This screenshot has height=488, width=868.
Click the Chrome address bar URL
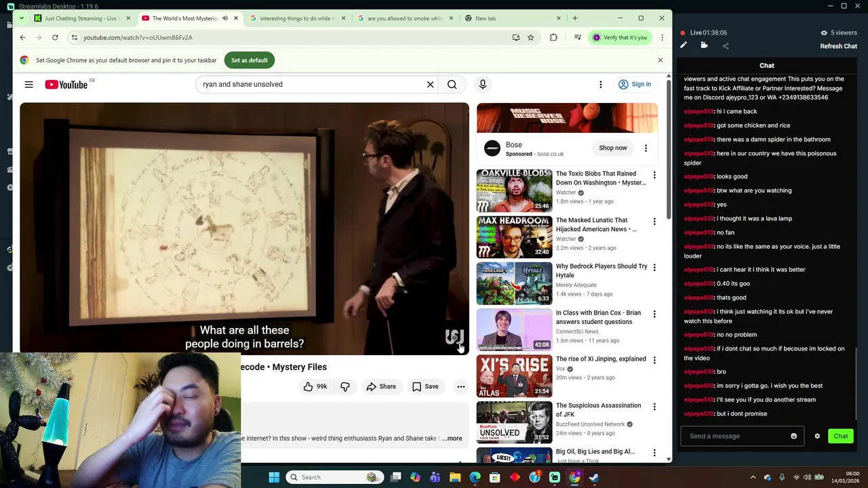point(138,37)
